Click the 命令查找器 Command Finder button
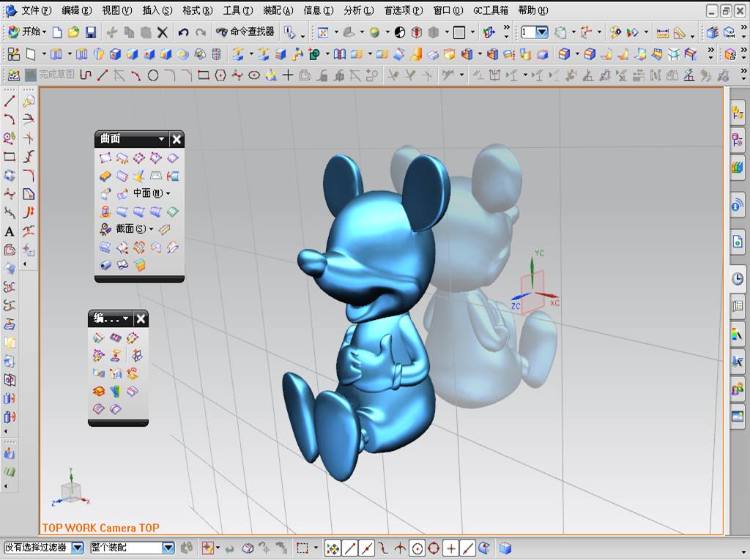 pos(245,32)
